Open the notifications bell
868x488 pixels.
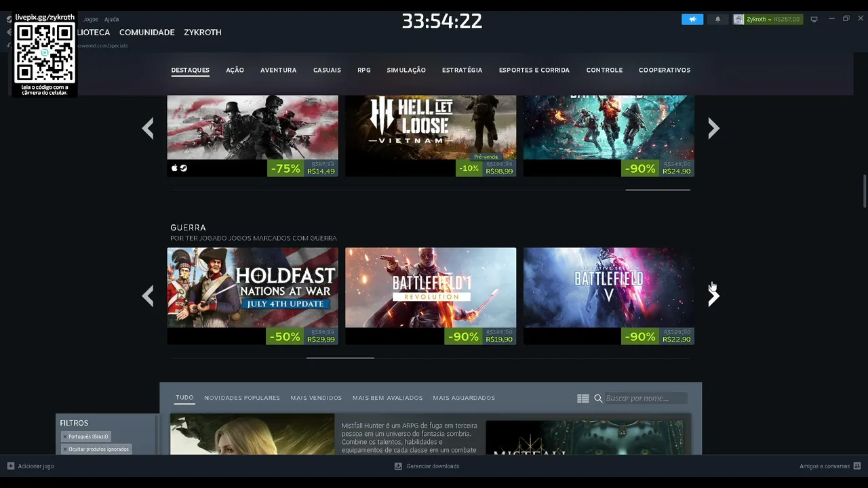click(x=718, y=20)
